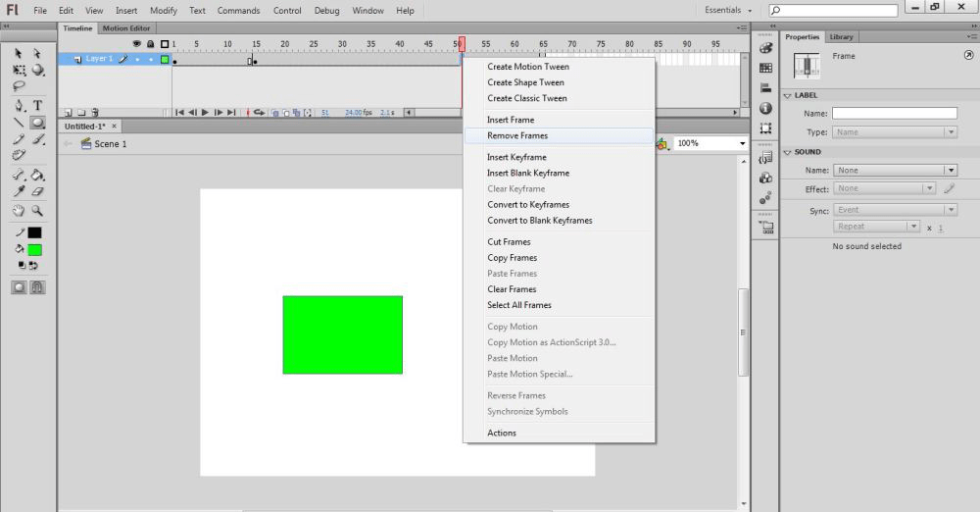
Task: Open the Modify menu
Action: (163, 11)
